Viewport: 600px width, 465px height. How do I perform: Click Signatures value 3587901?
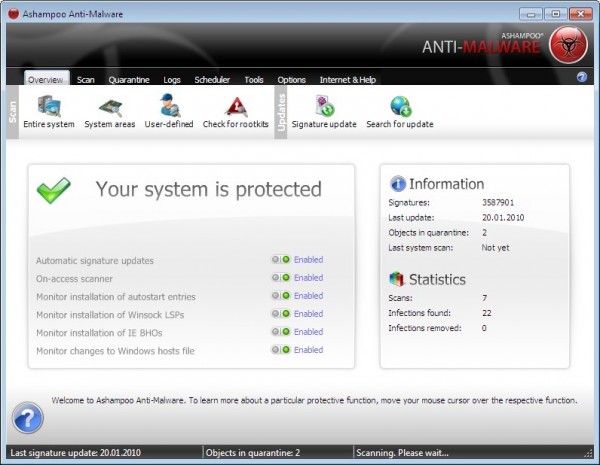498,202
